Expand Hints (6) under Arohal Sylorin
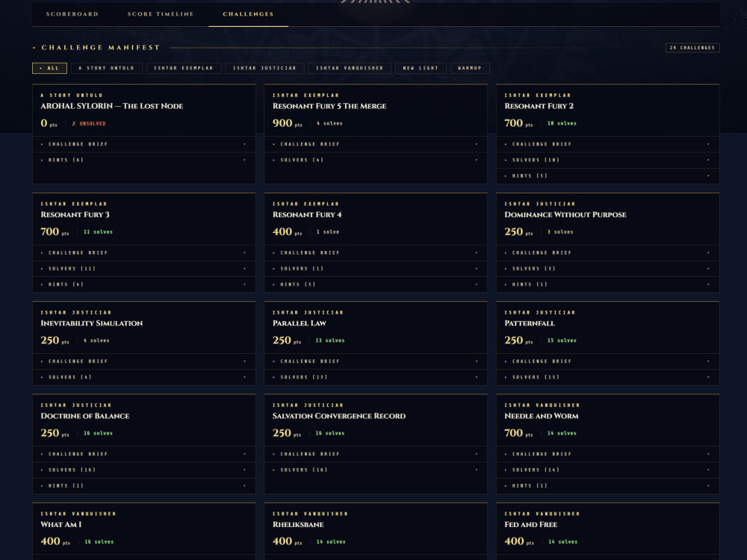Viewport: 747px width, 560px height. coord(144,160)
